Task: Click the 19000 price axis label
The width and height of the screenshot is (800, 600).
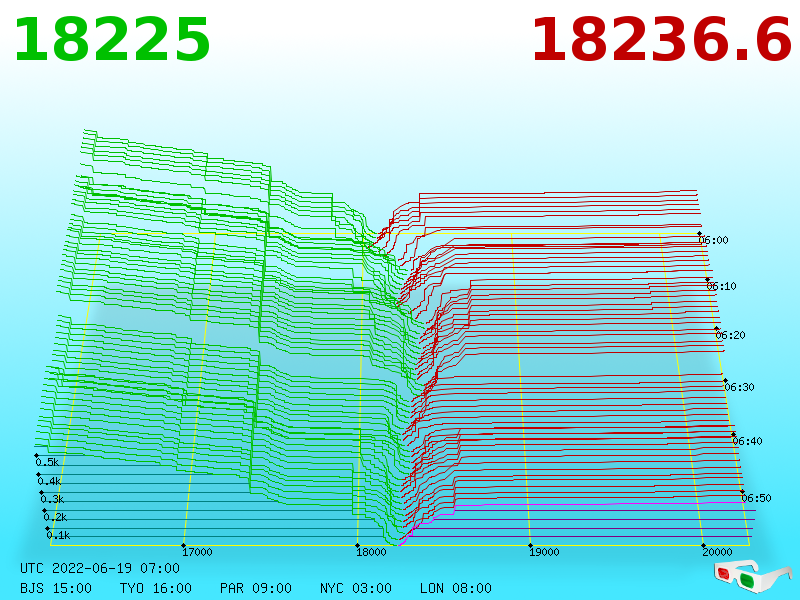Action: (x=544, y=552)
